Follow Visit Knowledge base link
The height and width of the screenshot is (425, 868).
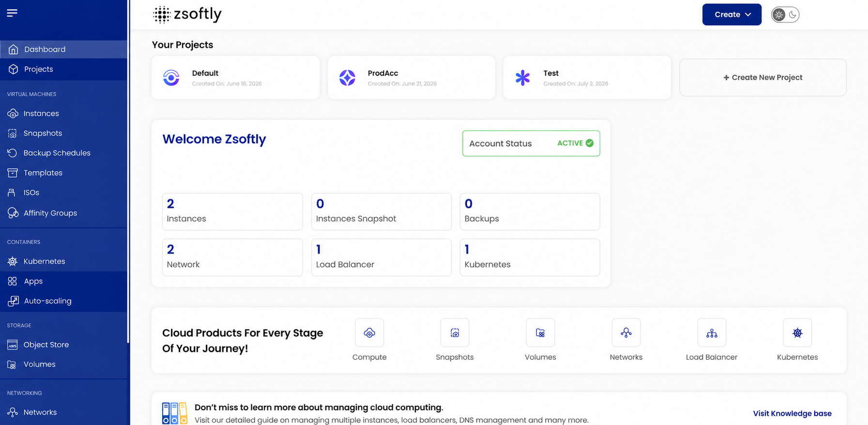tap(792, 413)
